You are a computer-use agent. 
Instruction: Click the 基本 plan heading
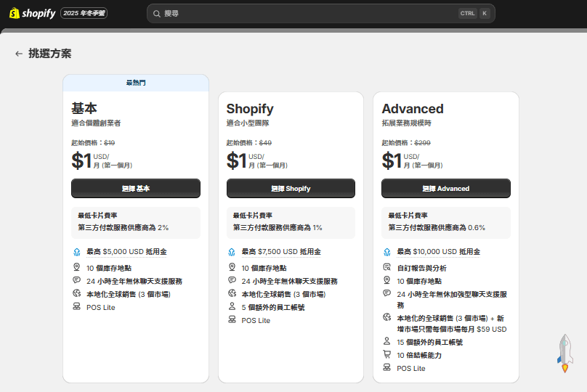84,108
